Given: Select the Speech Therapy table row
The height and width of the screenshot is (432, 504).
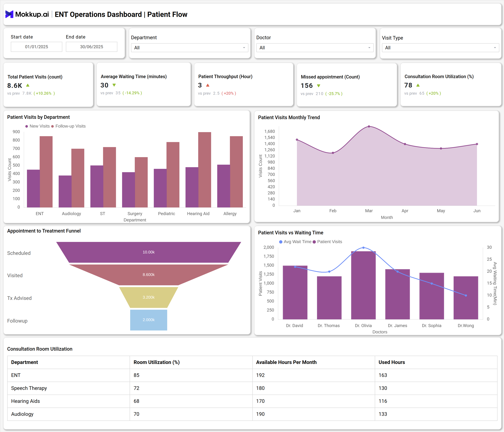Looking at the screenshot, I should click(252, 388).
